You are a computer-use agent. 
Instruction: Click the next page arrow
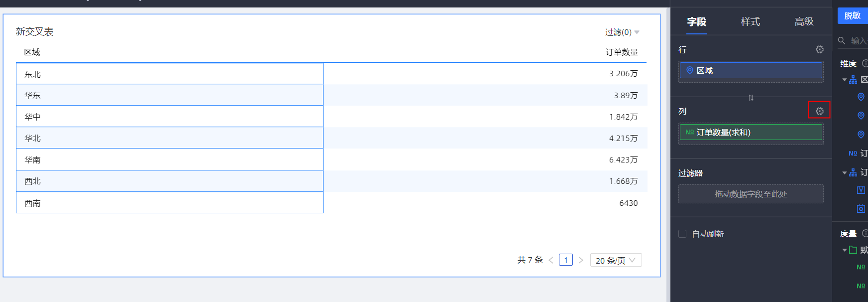(x=581, y=260)
